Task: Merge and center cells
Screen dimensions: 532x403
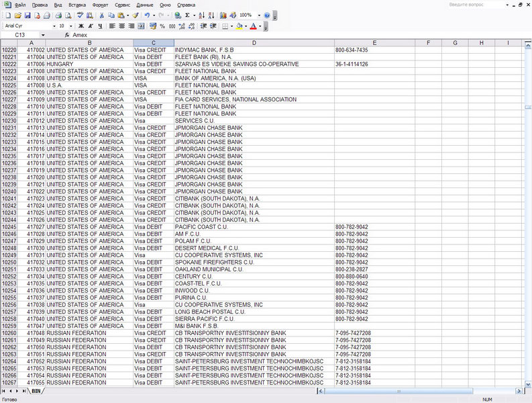Action: 141,26
